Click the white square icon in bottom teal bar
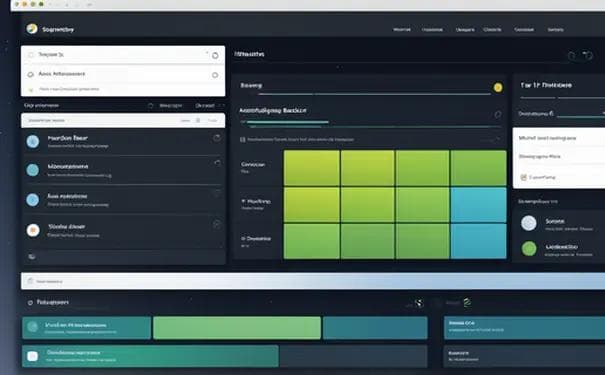605x375 pixels. click(33, 356)
